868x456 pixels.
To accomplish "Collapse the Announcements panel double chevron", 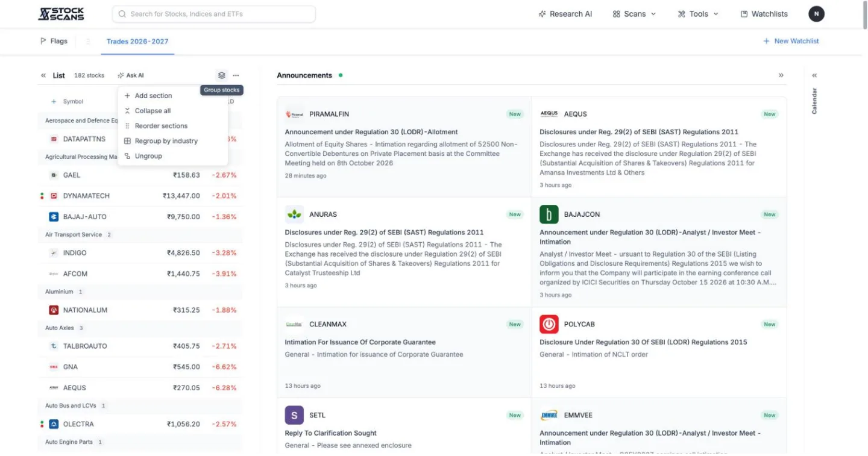I will [x=781, y=75].
